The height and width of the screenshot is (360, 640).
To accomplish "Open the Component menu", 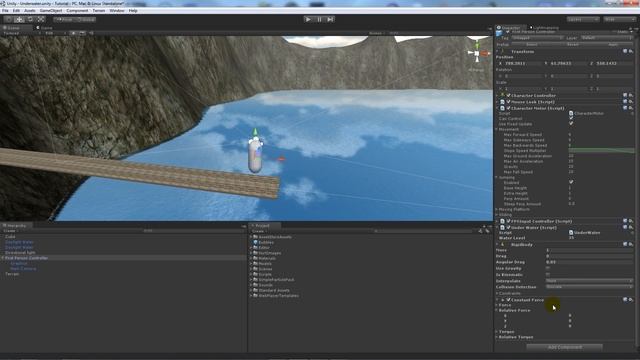I will click(x=77, y=11).
